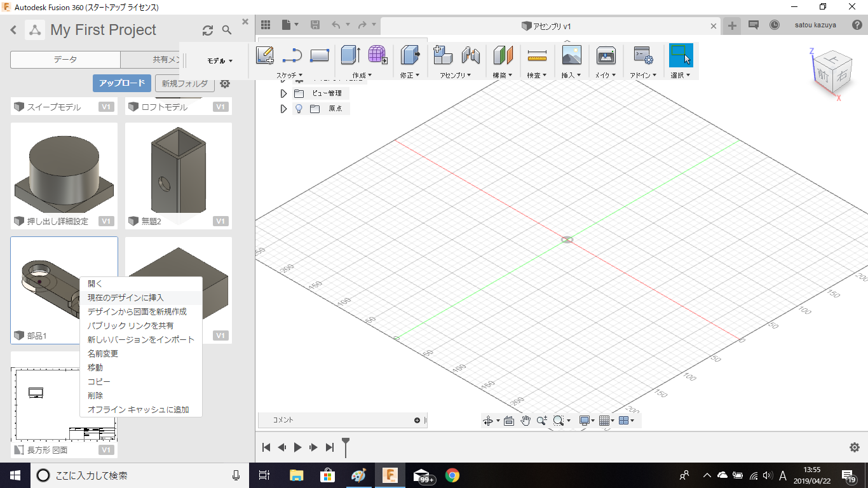Open satou kazuya account menu

pos(815,25)
